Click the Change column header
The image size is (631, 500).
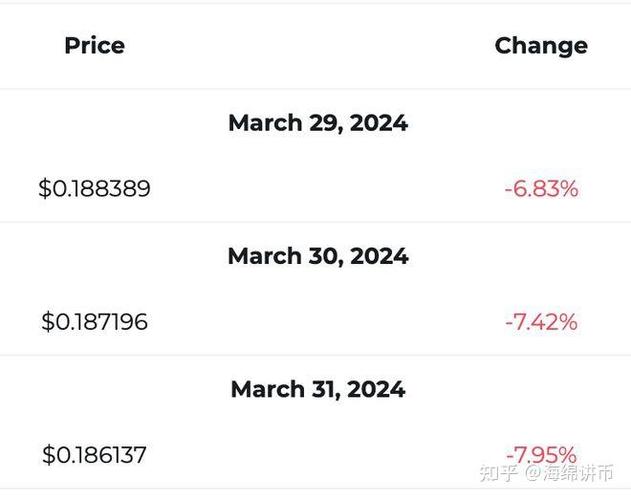pos(541,46)
